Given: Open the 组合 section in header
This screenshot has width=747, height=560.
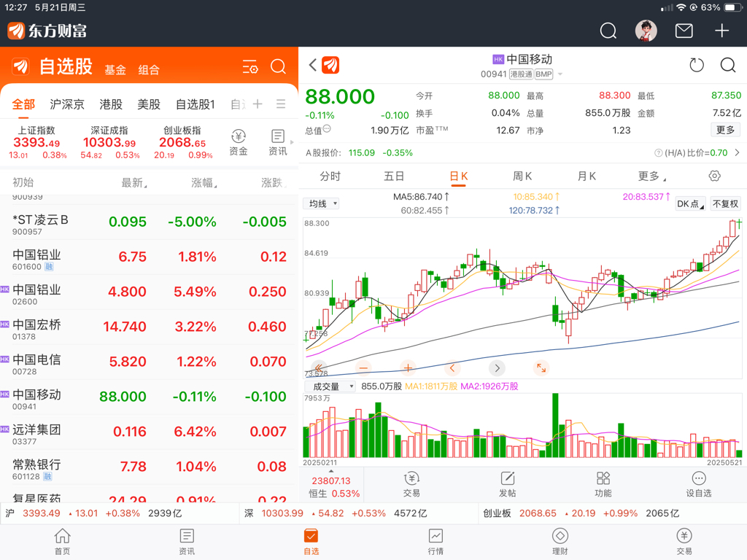Looking at the screenshot, I should coord(149,70).
